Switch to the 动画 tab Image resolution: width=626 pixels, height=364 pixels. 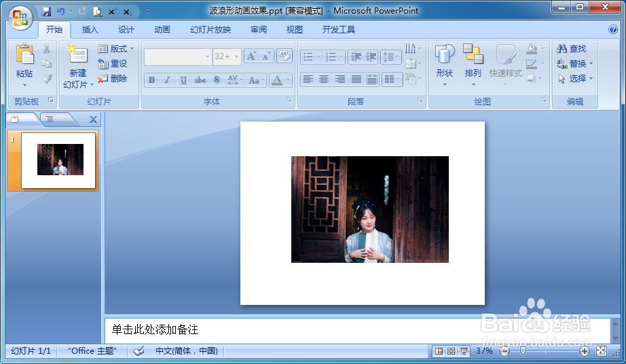162,29
